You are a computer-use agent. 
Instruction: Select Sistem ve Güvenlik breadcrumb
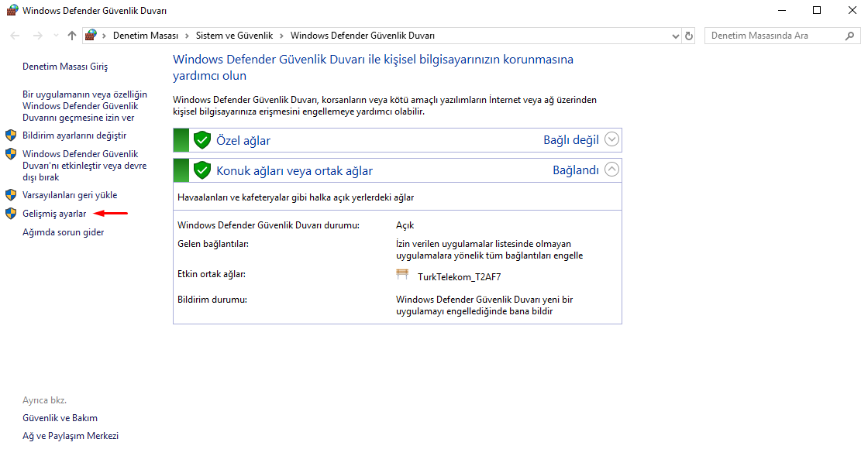234,36
